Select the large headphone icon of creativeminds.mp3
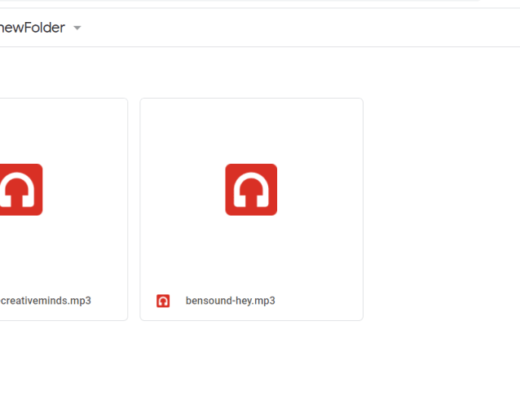Image resolution: width=520 pixels, height=400 pixels. (21, 190)
